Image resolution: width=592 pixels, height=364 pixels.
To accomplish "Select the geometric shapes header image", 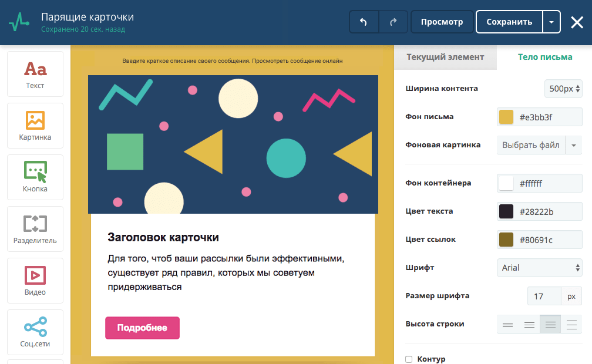I will [x=233, y=144].
